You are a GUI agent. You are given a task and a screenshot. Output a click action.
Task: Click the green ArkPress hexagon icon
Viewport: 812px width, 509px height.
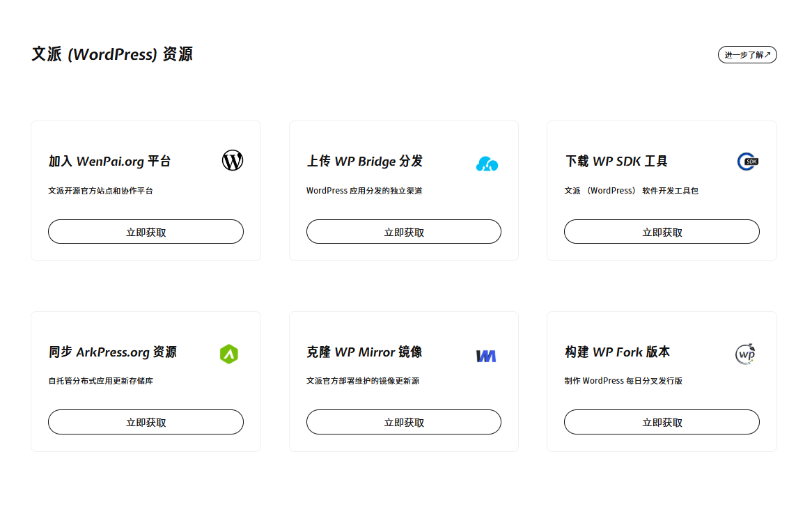(x=229, y=354)
